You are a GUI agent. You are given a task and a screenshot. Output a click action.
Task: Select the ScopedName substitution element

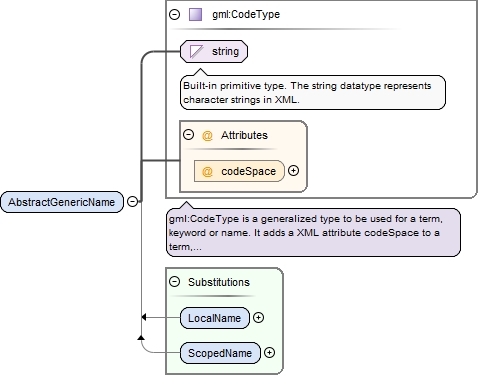pyautogui.click(x=220, y=353)
